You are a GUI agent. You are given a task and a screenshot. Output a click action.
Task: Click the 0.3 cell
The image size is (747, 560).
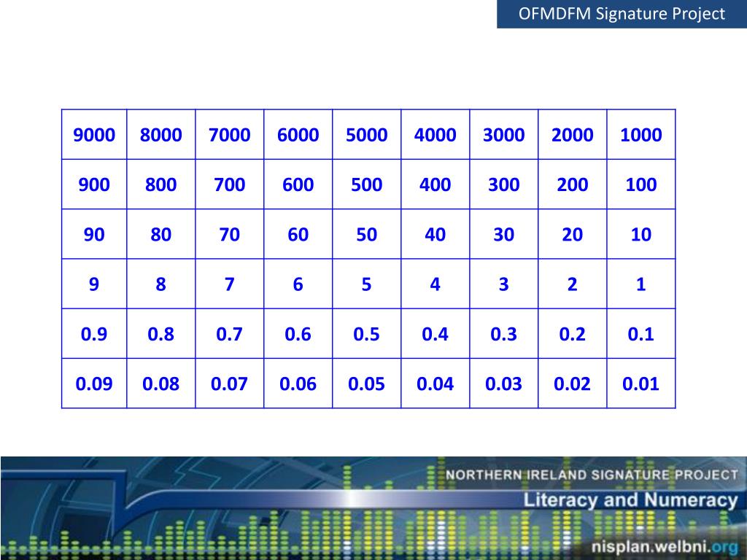point(504,334)
